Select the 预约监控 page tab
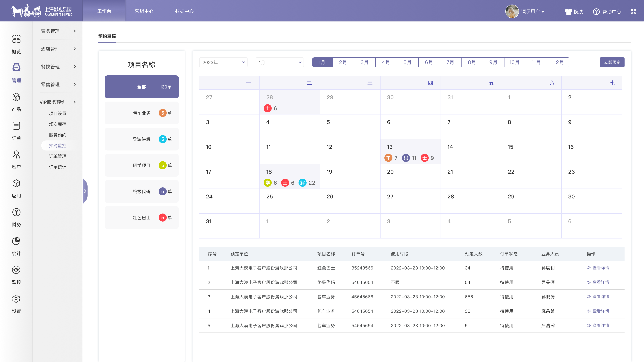644x362 pixels. (x=107, y=36)
